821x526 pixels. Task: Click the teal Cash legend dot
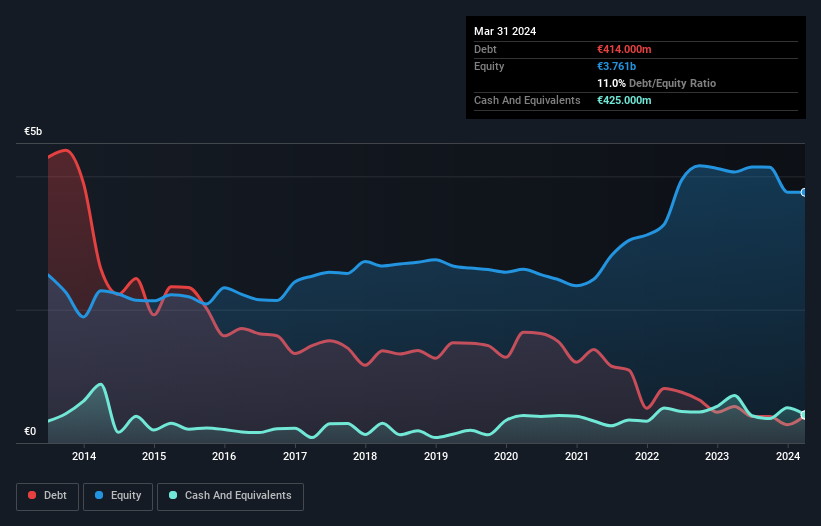pos(173,495)
